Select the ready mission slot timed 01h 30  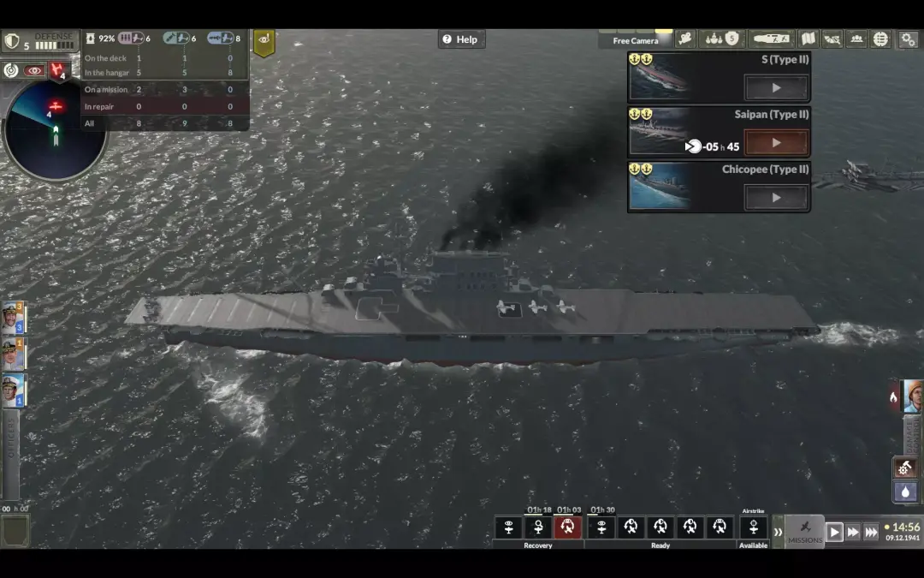click(x=601, y=527)
